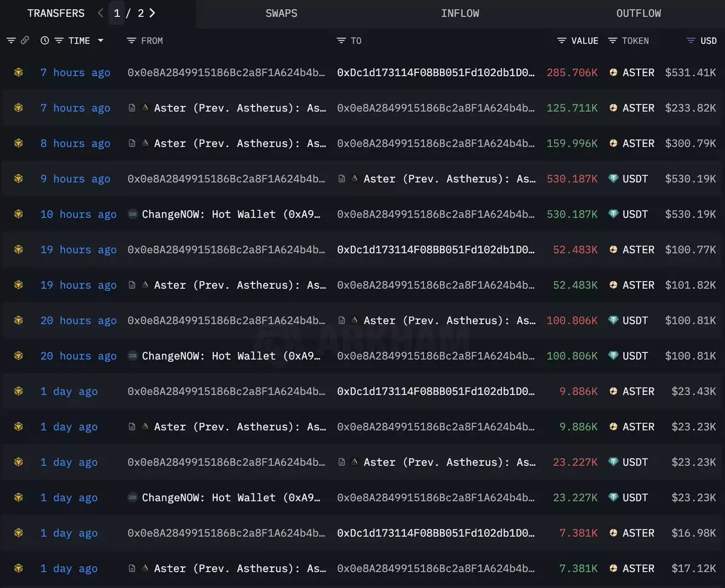Viewport: 725px width, 588px height.
Task: Switch to the SWAPS tab
Action: click(x=282, y=13)
